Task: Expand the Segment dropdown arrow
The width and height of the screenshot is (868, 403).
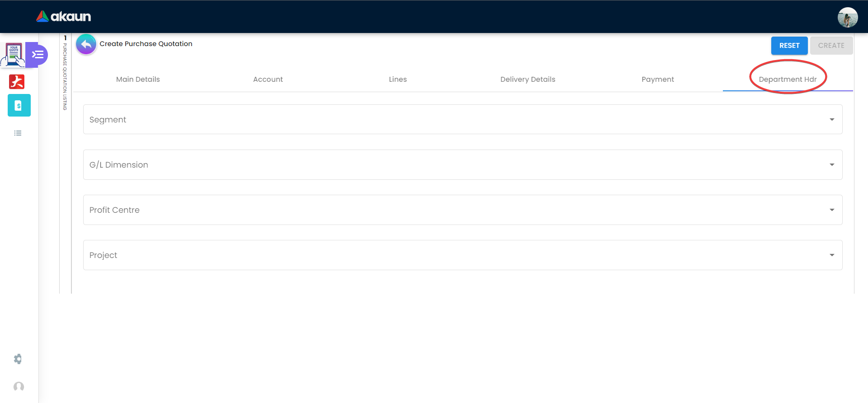Action: coord(832,120)
